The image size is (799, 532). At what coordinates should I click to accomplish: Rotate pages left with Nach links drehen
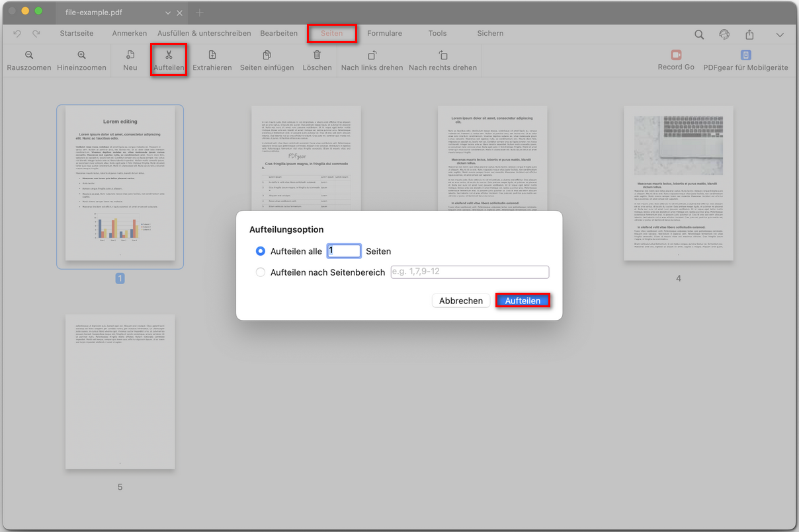[x=371, y=59]
